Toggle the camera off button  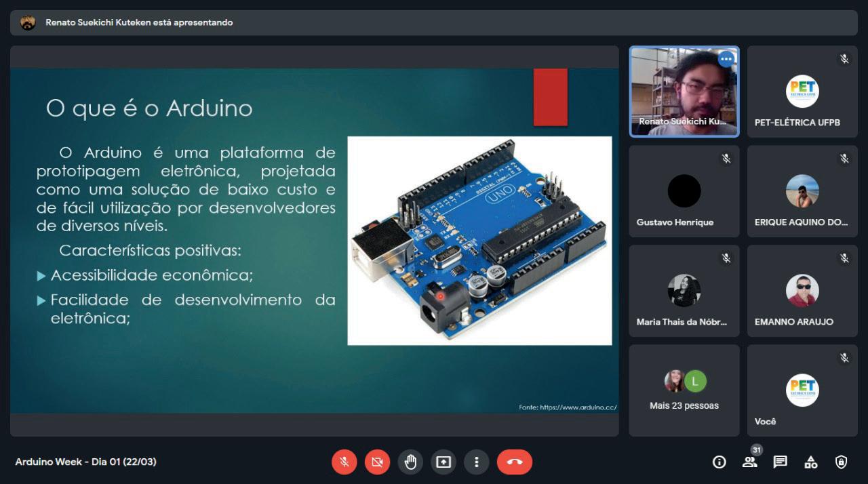pyautogui.click(x=377, y=462)
